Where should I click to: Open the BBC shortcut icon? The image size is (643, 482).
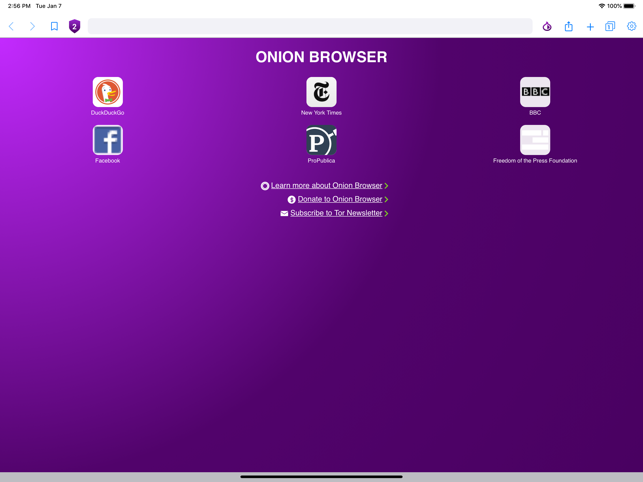(x=535, y=92)
